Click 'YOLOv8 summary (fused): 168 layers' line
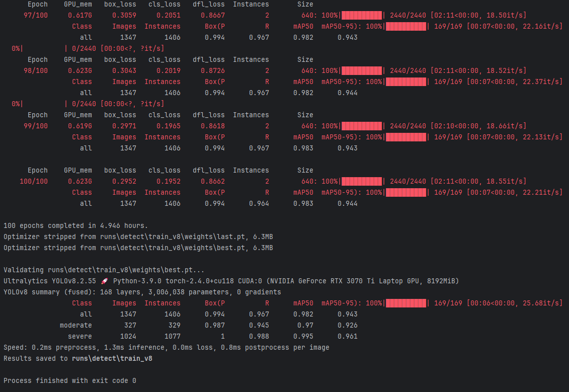Viewport: 569px width, 392px height. pos(142,292)
